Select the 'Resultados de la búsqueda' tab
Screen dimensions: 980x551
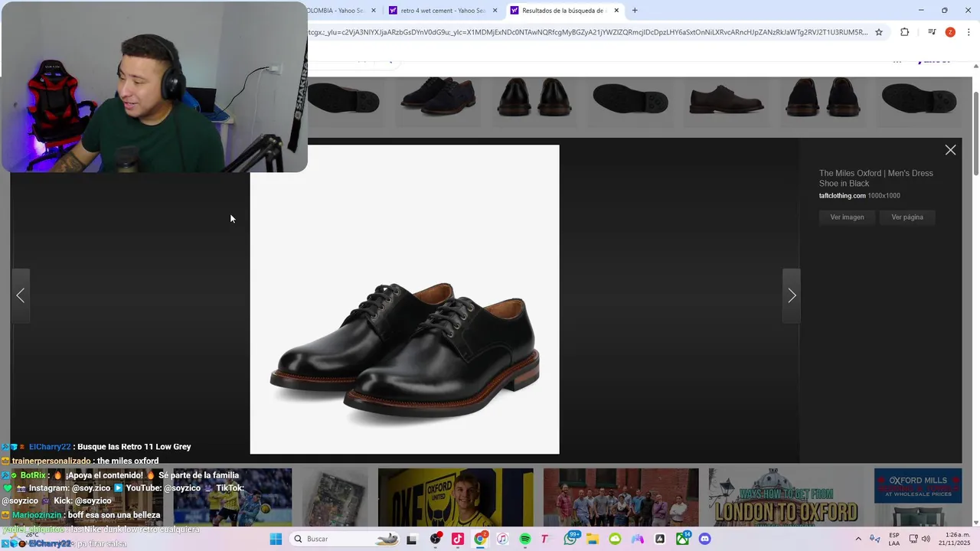(563, 11)
